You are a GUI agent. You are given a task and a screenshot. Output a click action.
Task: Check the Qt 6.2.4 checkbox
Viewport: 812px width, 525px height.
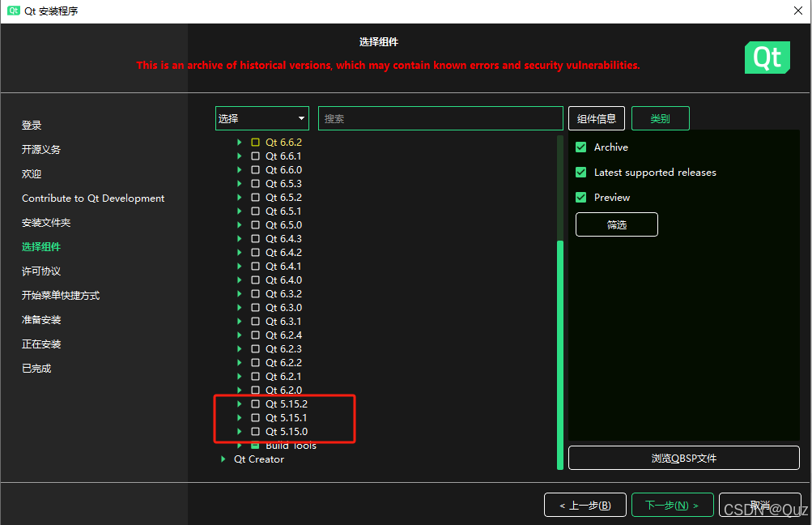pos(255,335)
